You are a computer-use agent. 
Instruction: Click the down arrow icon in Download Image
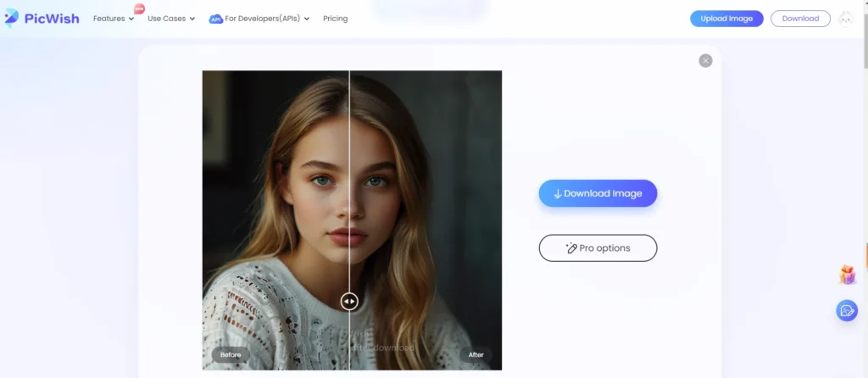click(558, 193)
